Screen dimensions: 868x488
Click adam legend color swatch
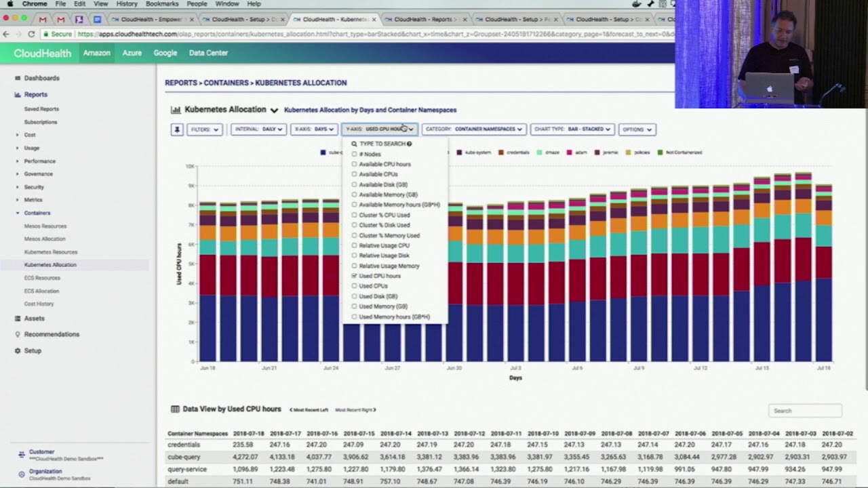[570, 152]
